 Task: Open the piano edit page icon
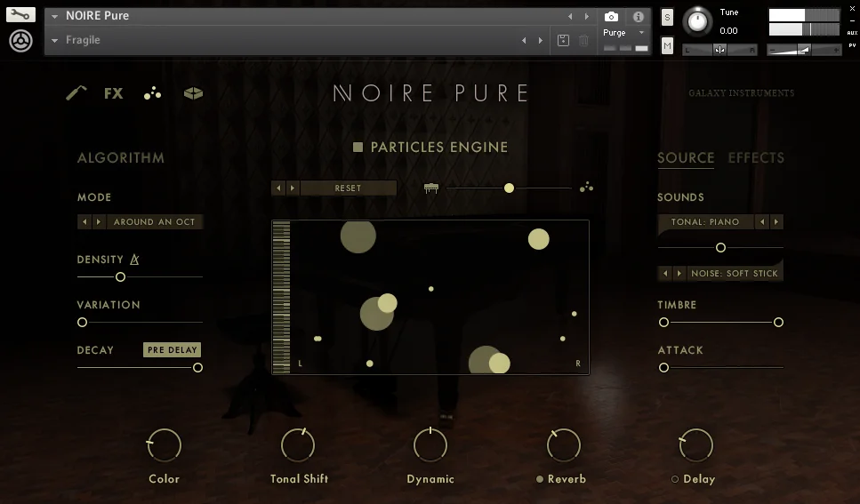[76, 93]
